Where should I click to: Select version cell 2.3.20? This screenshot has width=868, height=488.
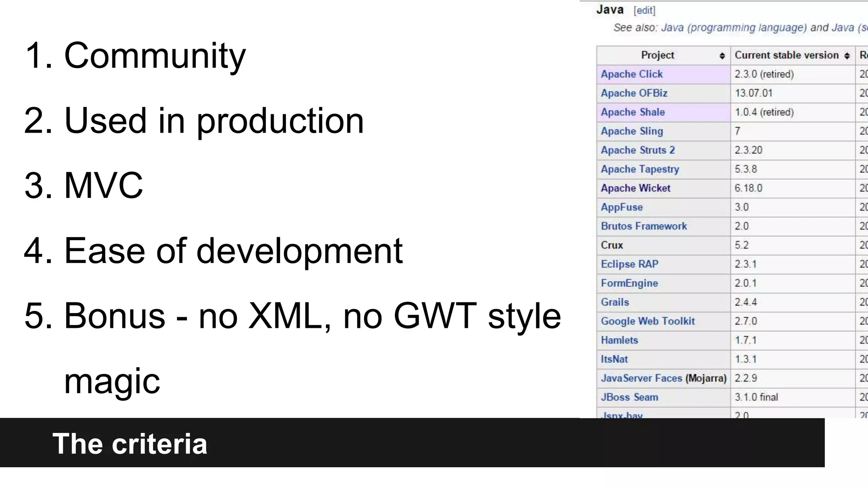coord(793,150)
